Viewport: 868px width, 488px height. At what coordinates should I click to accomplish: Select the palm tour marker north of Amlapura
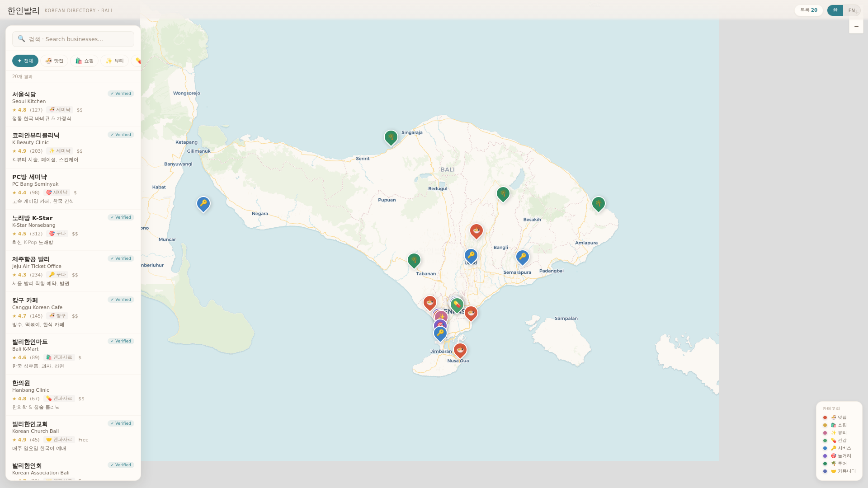(598, 204)
